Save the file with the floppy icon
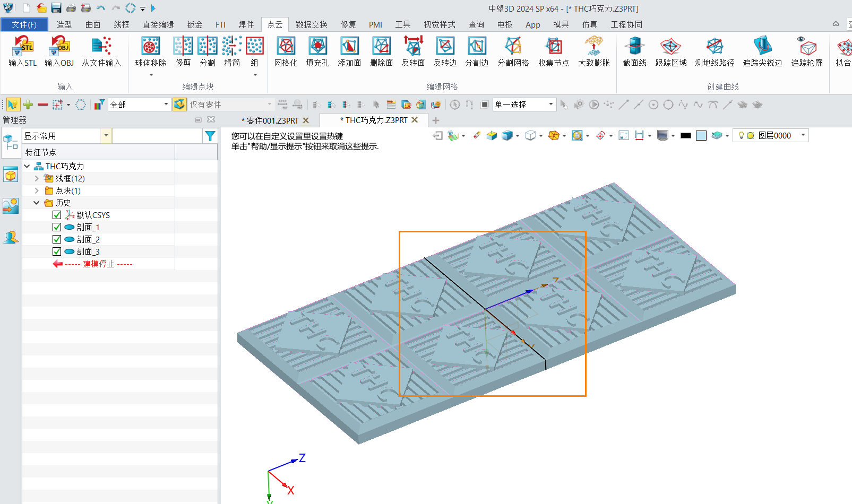Screen dimensions: 852x504 click(56, 8)
